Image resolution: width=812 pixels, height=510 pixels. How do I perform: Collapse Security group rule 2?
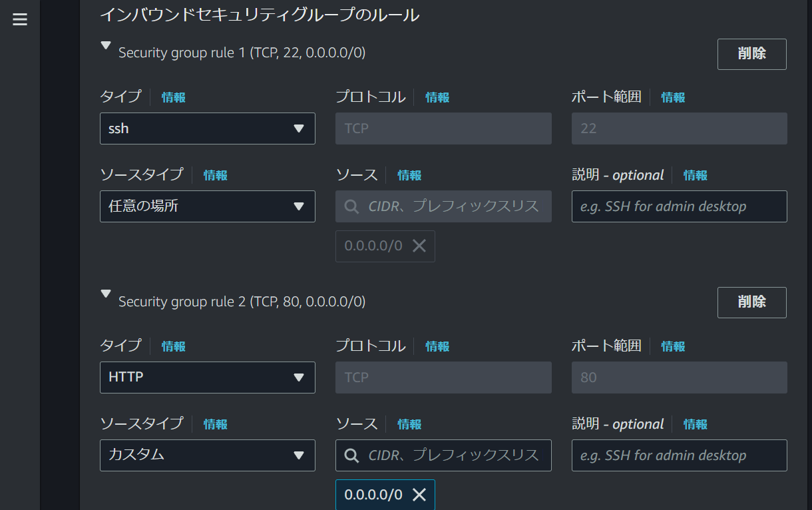105,294
